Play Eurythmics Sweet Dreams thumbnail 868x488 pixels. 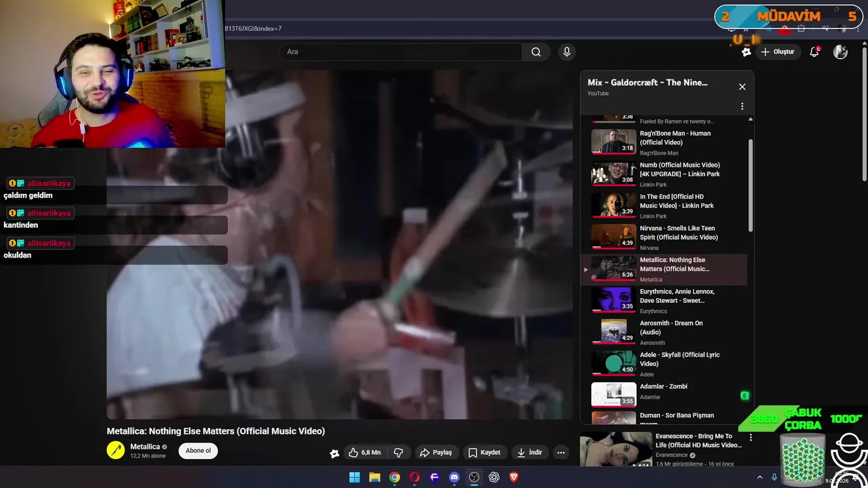[x=614, y=300]
